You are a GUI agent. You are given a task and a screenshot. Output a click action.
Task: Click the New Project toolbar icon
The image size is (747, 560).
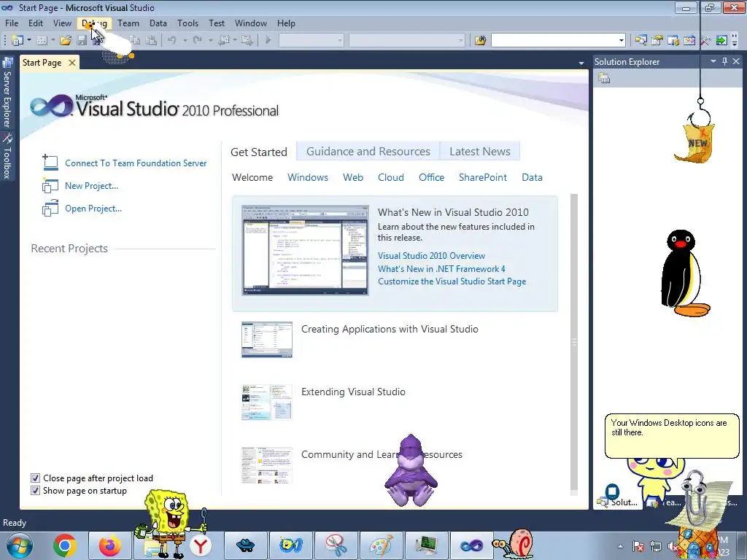tap(18, 41)
